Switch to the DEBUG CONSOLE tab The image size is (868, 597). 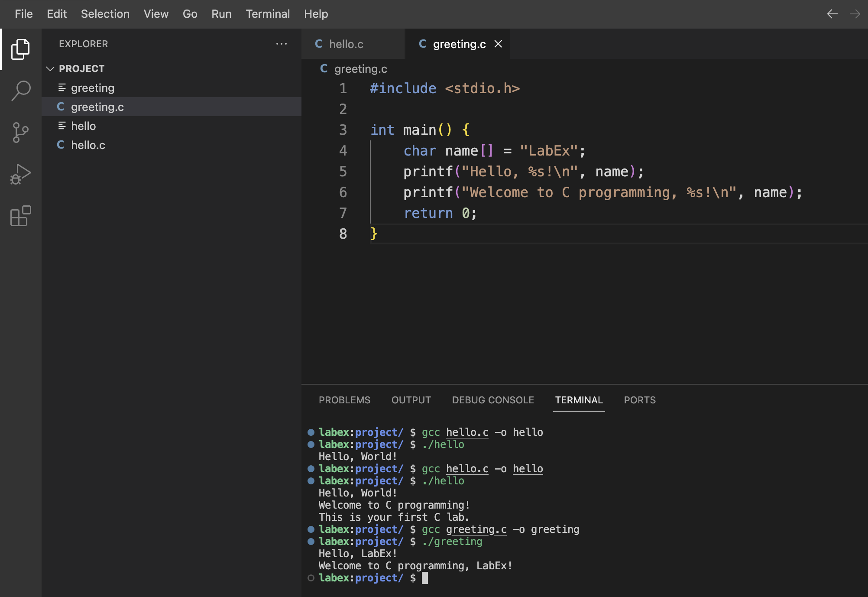click(x=492, y=400)
